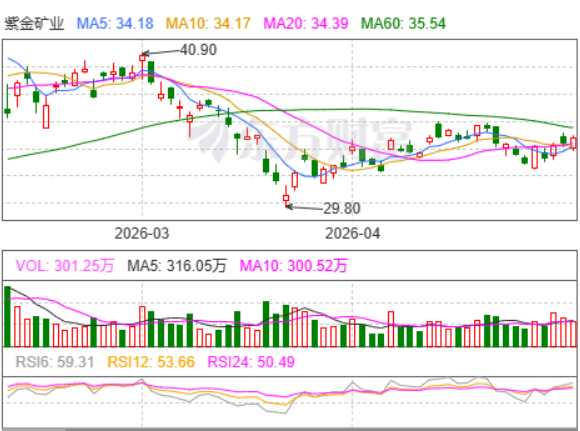Click the volume MA10: 300.52万 label
This screenshot has width=580, height=431.
point(293,266)
